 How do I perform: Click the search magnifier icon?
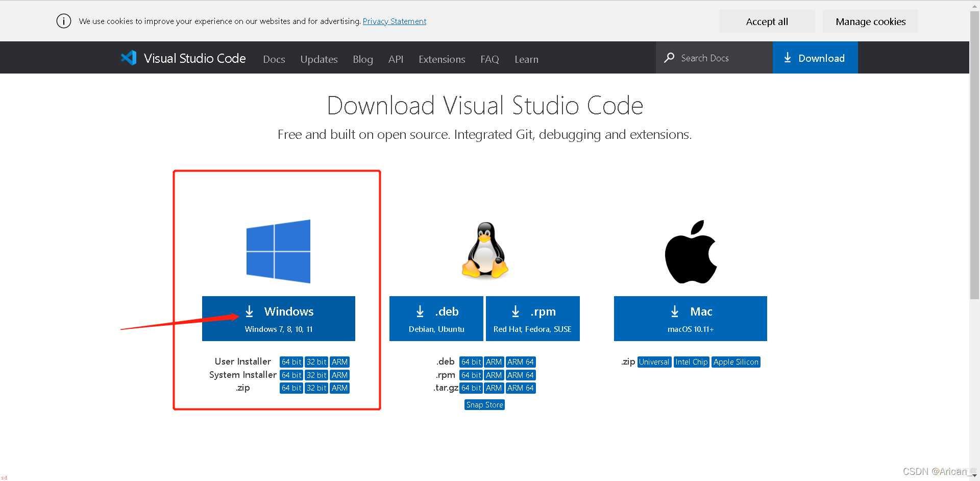669,58
